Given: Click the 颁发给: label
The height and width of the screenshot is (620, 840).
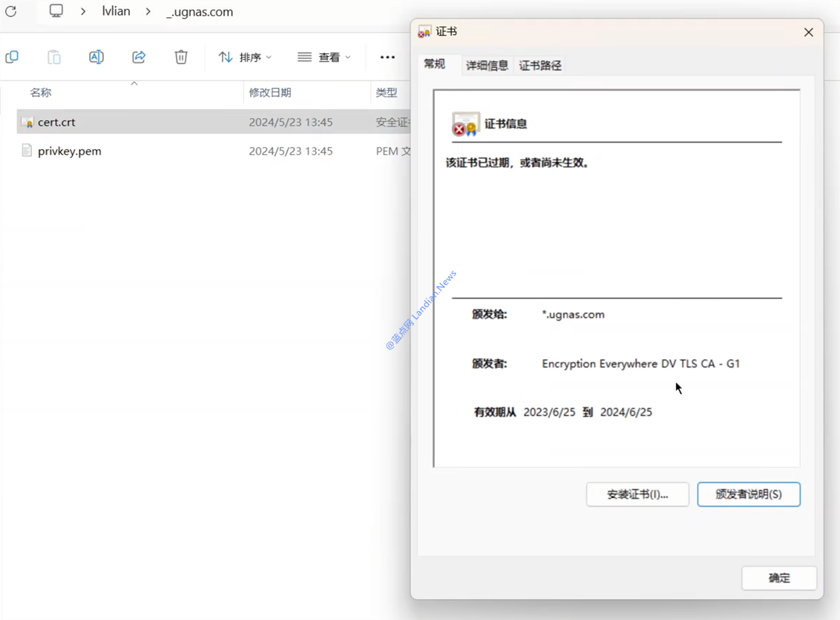Looking at the screenshot, I should click(490, 314).
